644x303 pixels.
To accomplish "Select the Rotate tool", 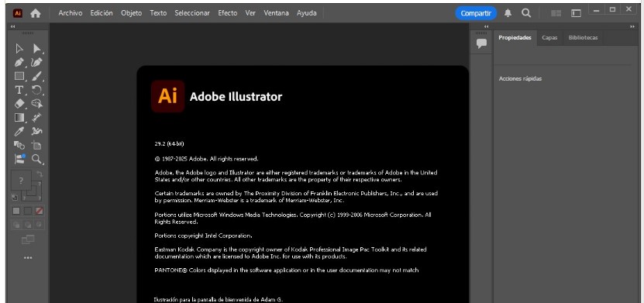I will pos(36,90).
